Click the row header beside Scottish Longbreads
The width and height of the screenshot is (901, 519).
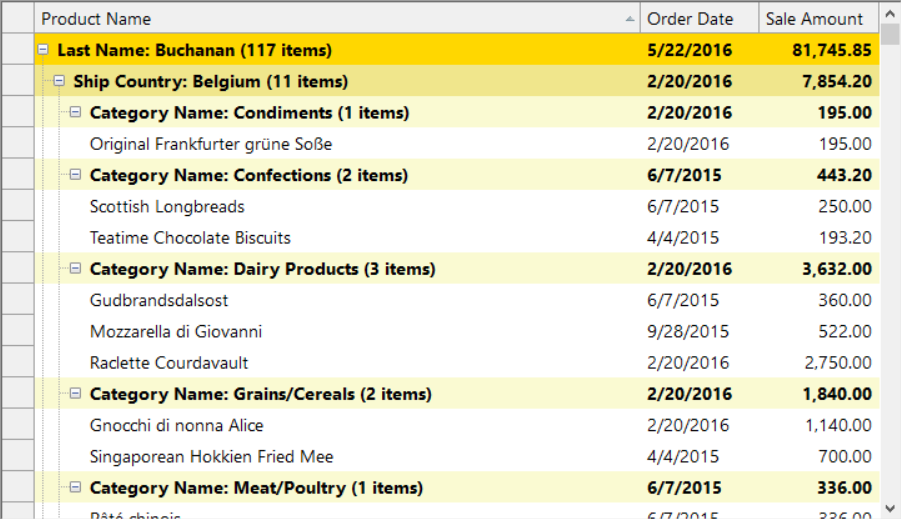pyautogui.click(x=18, y=206)
